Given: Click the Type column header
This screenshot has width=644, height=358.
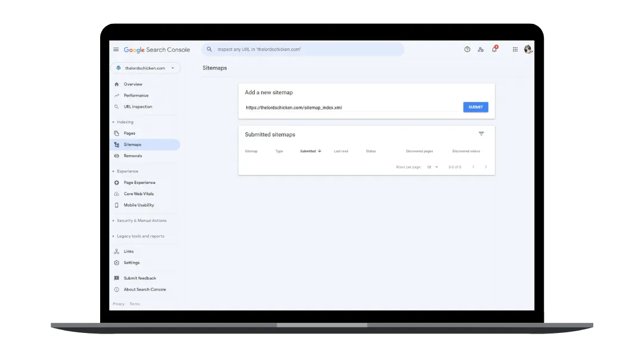Looking at the screenshot, I should tap(279, 152).
